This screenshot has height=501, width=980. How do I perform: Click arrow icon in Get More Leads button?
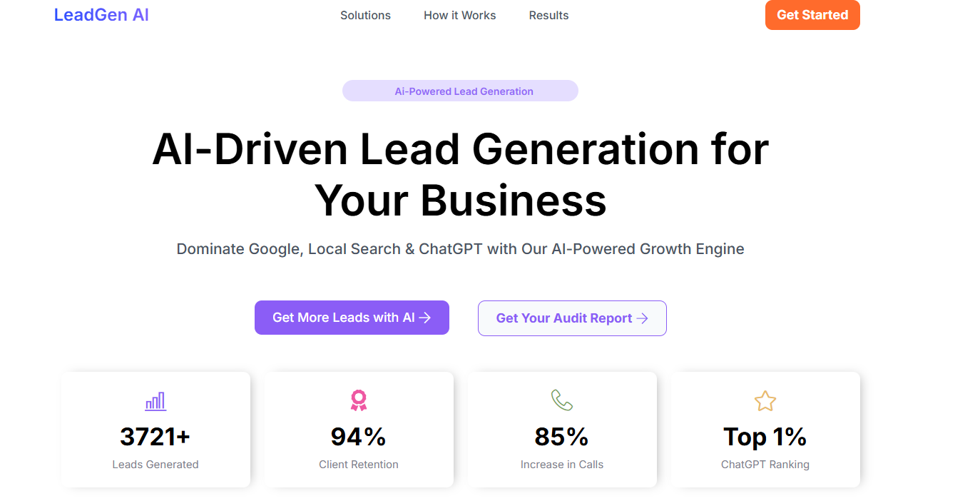click(425, 318)
